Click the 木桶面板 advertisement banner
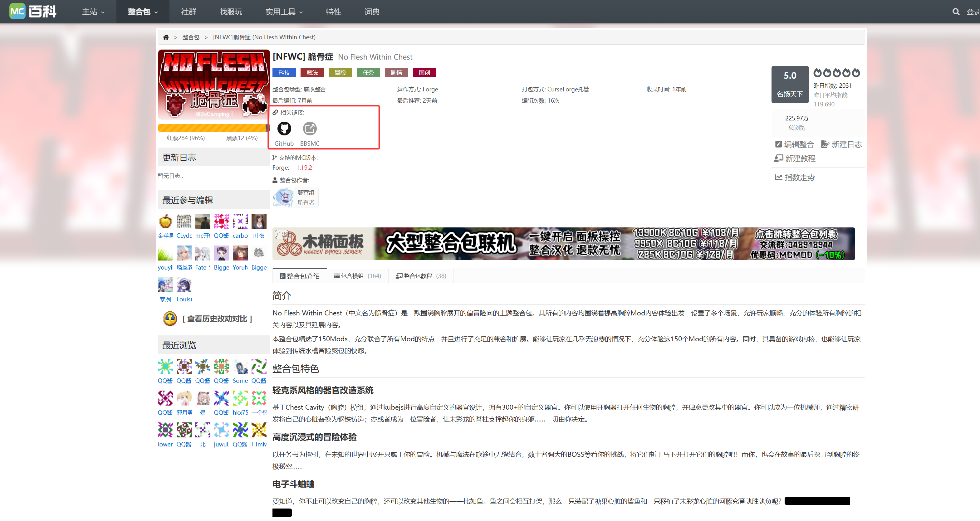 coord(564,244)
